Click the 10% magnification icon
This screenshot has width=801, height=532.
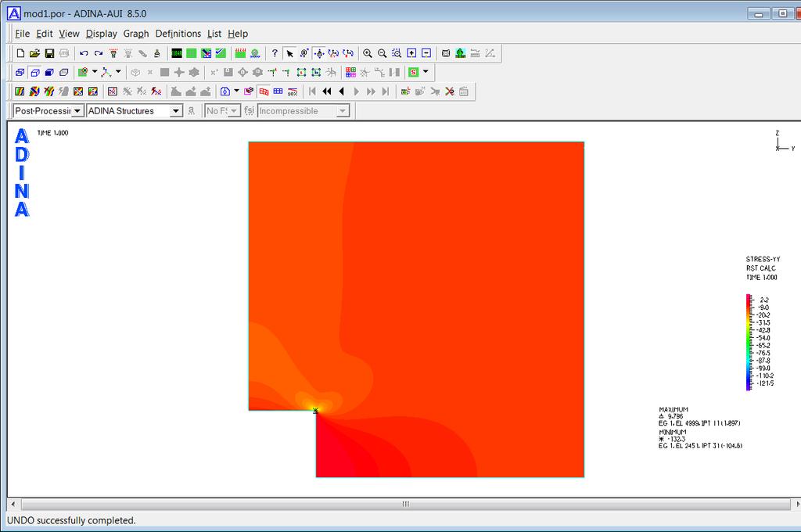click(x=293, y=92)
